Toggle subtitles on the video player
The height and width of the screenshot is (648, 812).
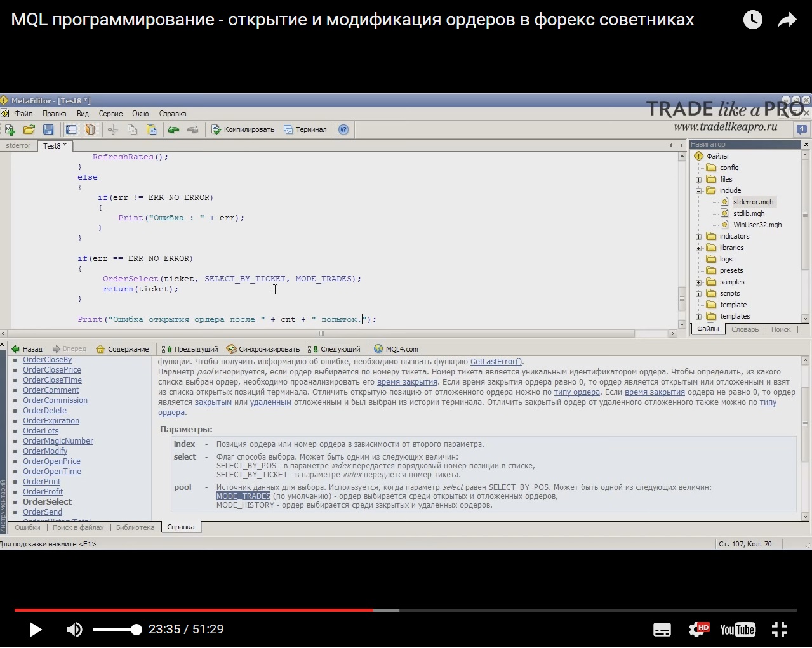coord(662,630)
